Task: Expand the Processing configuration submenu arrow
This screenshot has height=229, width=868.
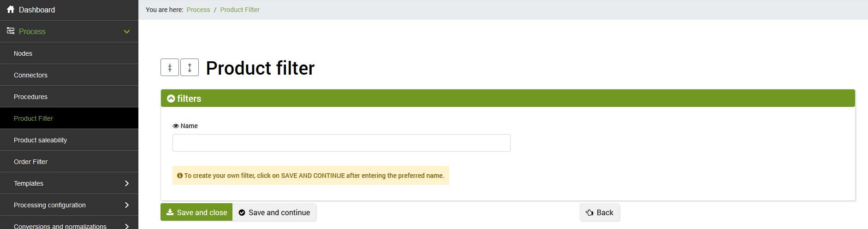Action: pyautogui.click(x=127, y=205)
